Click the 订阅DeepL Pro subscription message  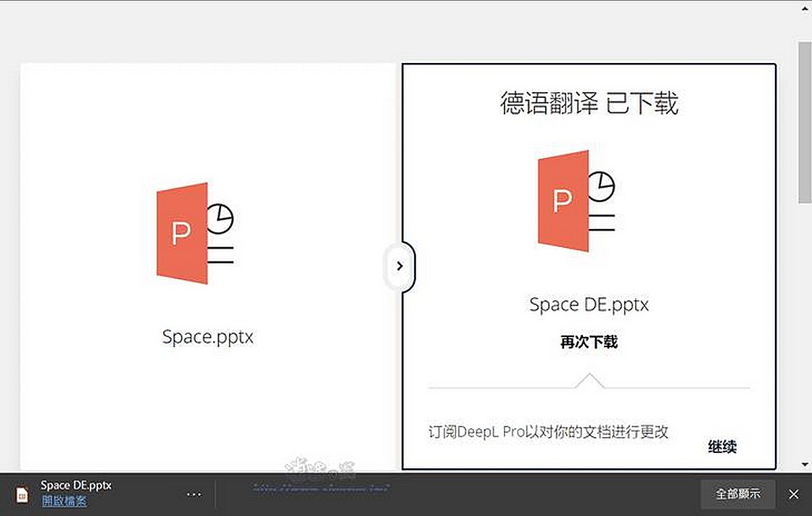(x=548, y=432)
